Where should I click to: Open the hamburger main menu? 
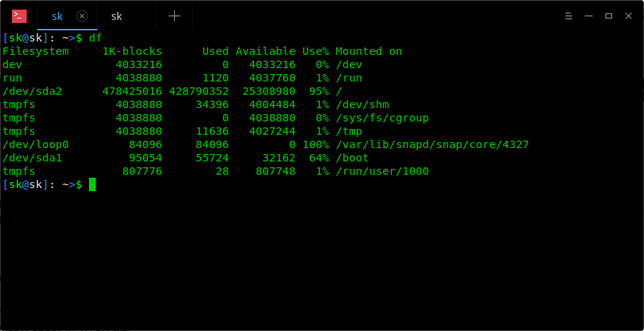pos(568,16)
